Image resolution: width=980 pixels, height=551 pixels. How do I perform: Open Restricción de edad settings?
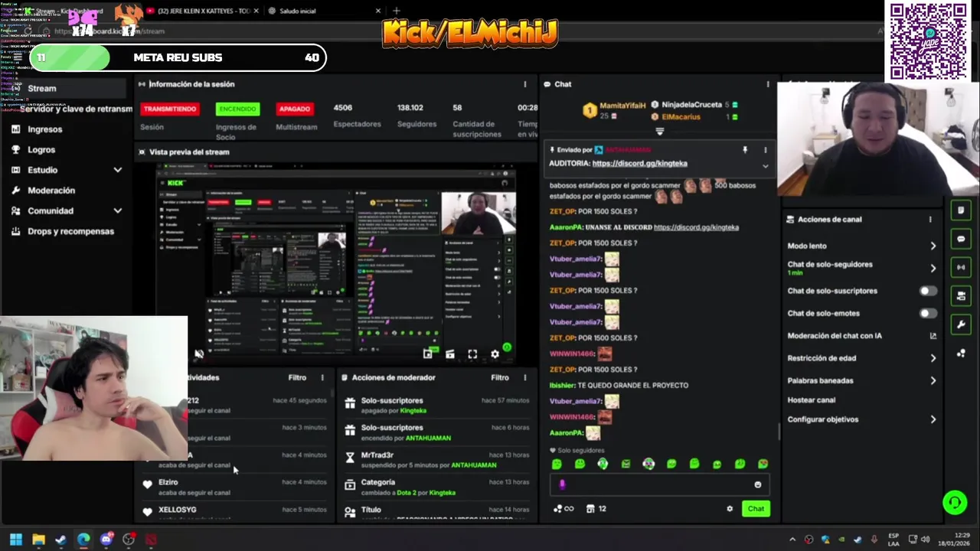[861, 357]
